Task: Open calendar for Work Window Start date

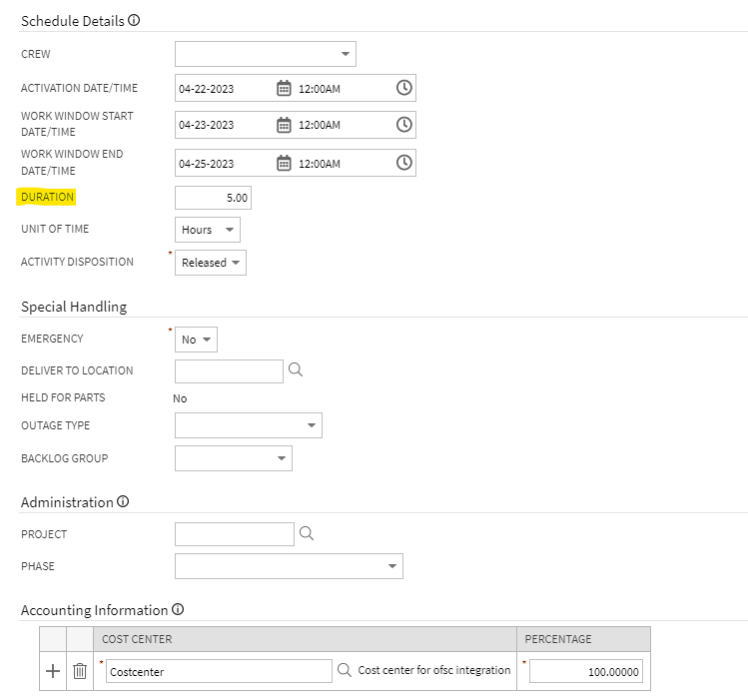Action: [x=284, y=125]
